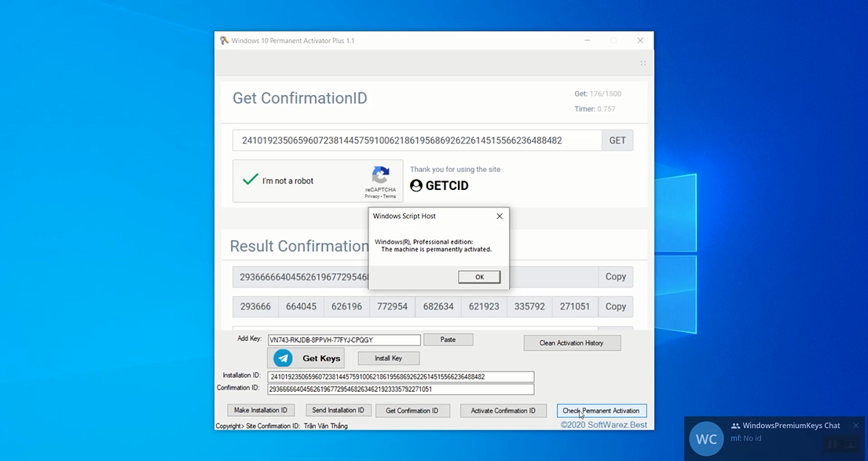Close the Permanent Activator Plus window
The width and height of the screenshot is (868, 461).
click(x=640, y=40)
